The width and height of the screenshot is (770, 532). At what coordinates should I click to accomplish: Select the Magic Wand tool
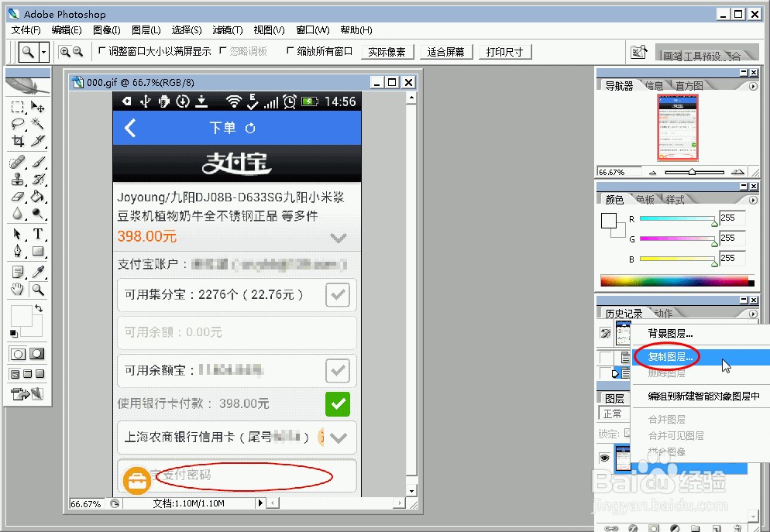pos(38,123)
